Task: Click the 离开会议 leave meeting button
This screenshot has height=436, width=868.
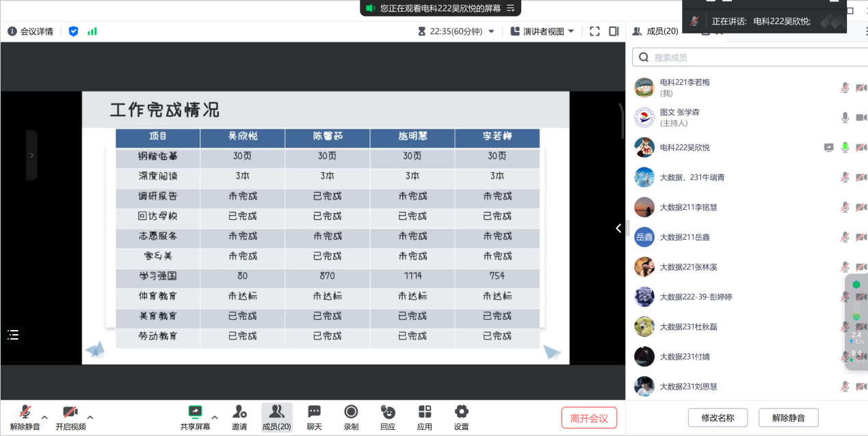Action: click(x=589, y=418)
